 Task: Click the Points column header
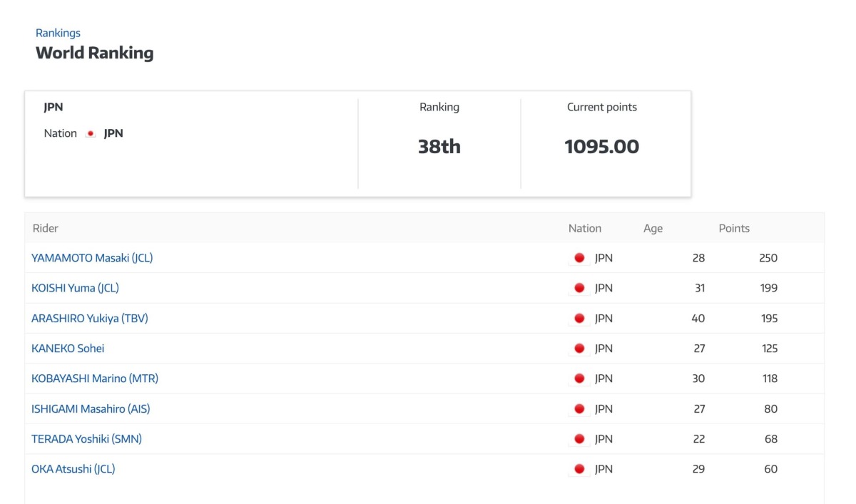734,228
